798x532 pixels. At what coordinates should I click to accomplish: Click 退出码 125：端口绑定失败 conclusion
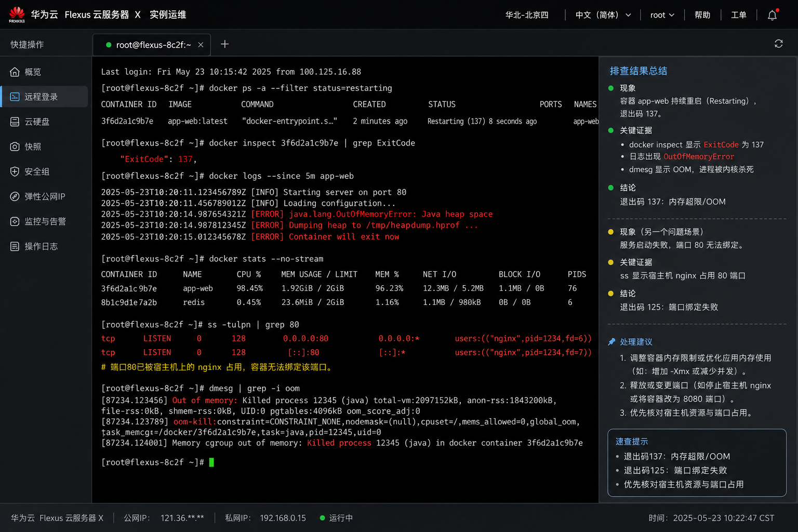tap(669, 307)
